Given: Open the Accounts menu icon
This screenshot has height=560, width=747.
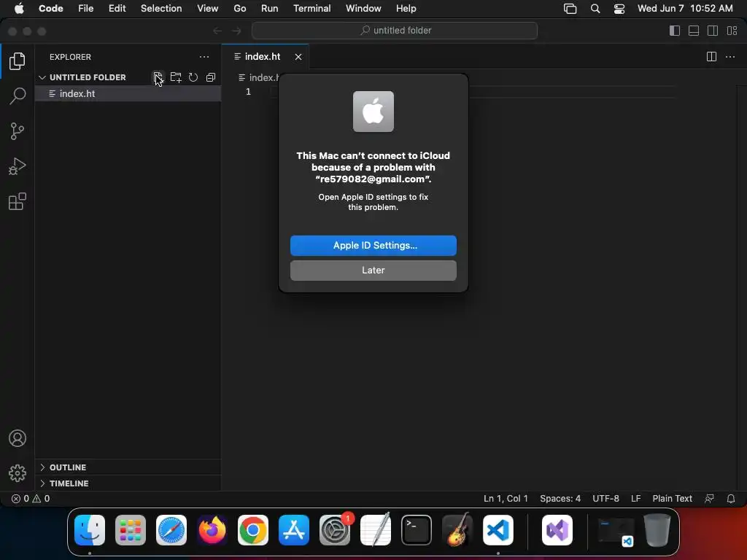Looking at the screenshot, I should point(18,438).
